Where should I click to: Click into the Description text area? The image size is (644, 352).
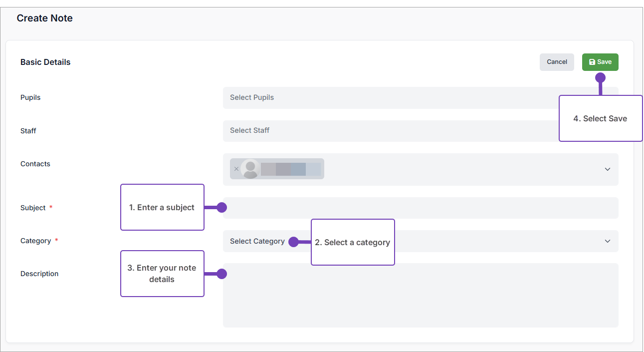pyautogui.click(x=420, y=300)
